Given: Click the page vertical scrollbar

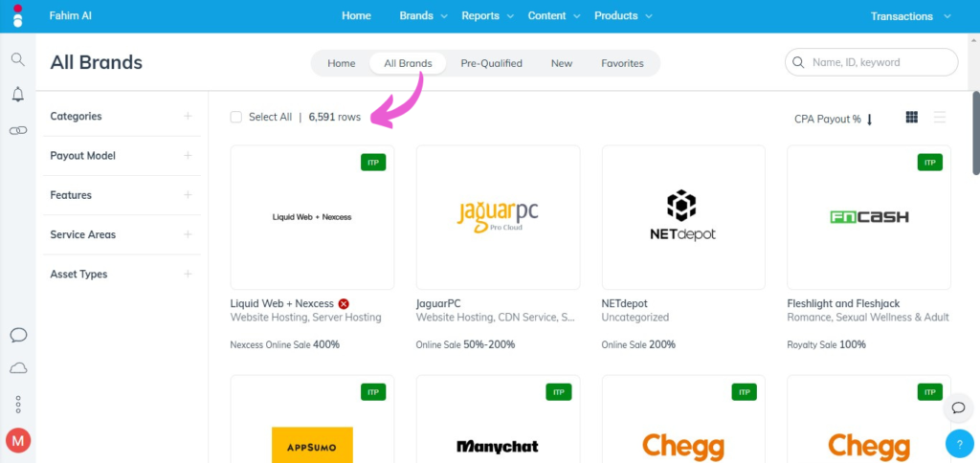Looking at the screenshot, I should [975, 133].
